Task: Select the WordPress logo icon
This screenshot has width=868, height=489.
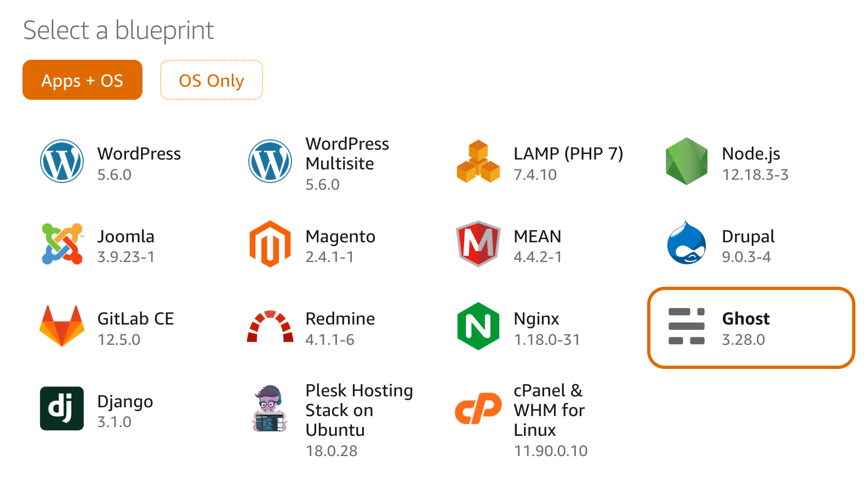Action: [x=62, y=161]
